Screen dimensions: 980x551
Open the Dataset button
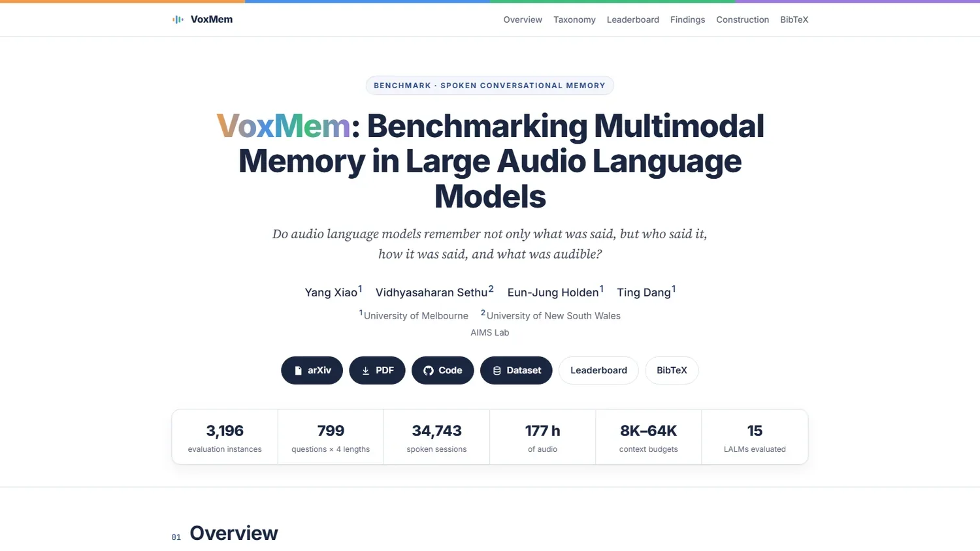coord(516,370)
